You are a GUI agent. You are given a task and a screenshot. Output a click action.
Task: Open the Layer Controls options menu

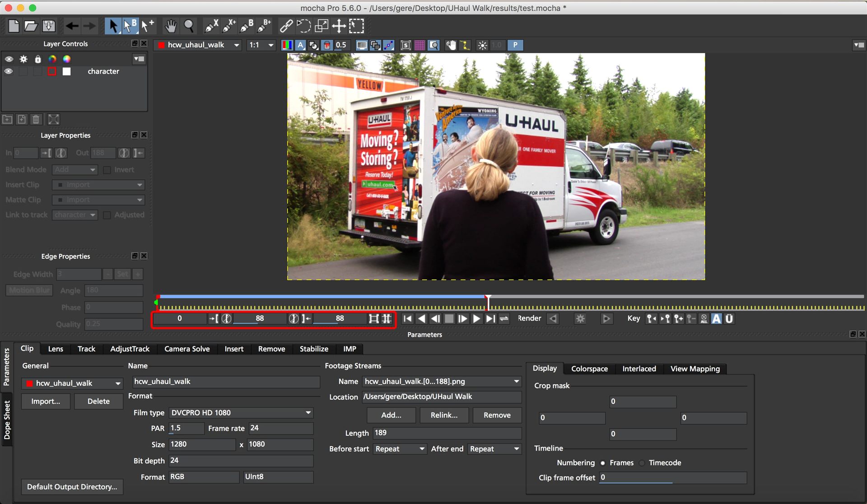tap(139, 59)
